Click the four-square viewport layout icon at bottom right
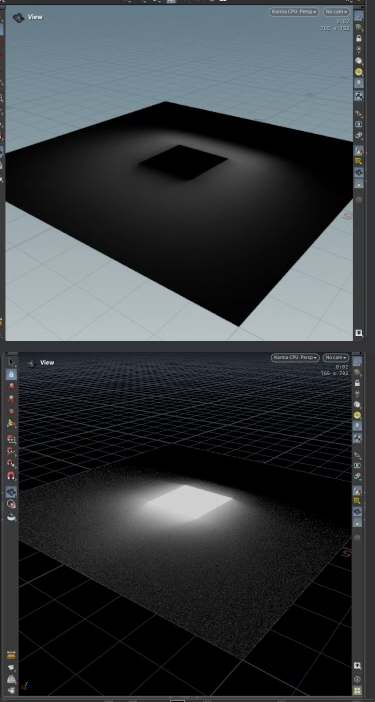 tap(357, 690)
